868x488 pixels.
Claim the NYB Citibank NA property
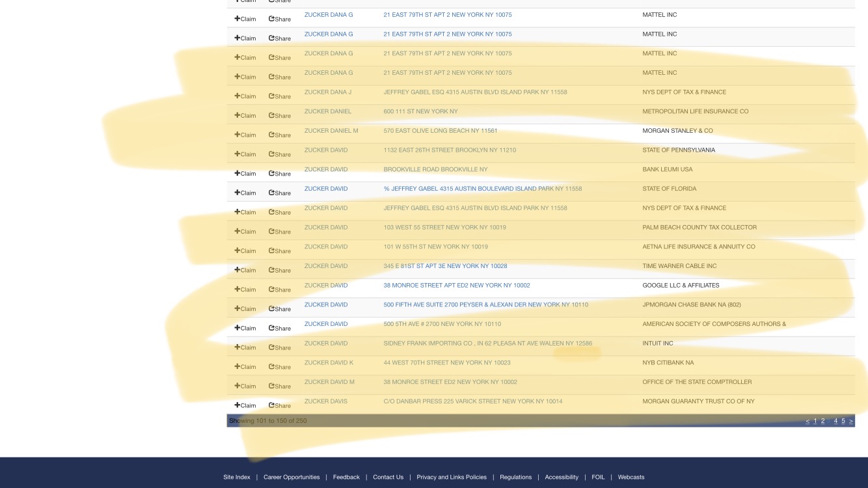(245, 367)
